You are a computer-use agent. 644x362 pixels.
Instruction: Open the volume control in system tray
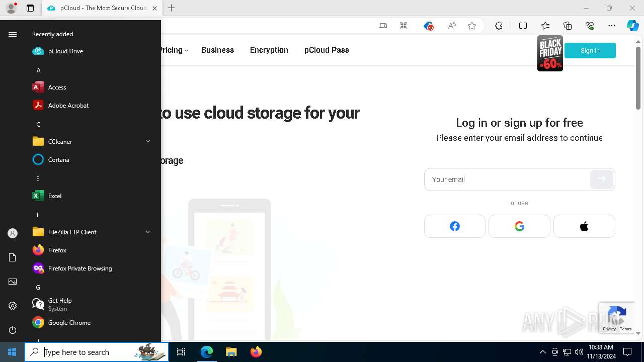[579, 352]
